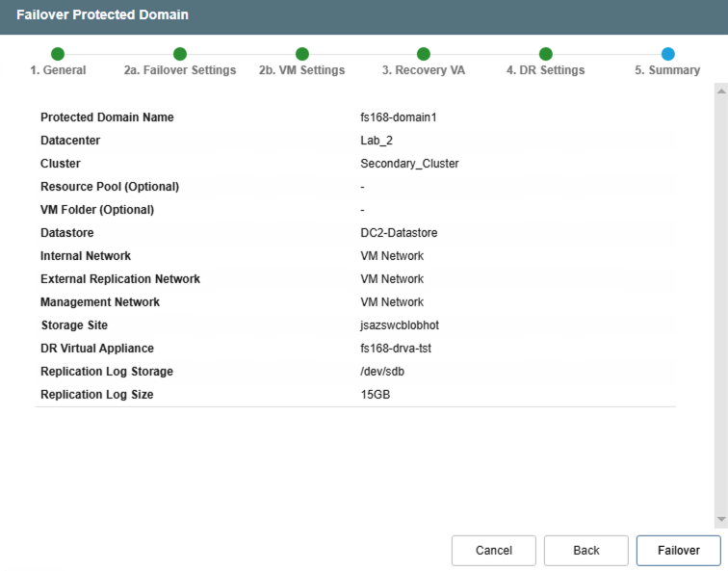Screen dimensions: 728x571
Task: Click the fs168-domain1 protected domain value
Action: 399,117
